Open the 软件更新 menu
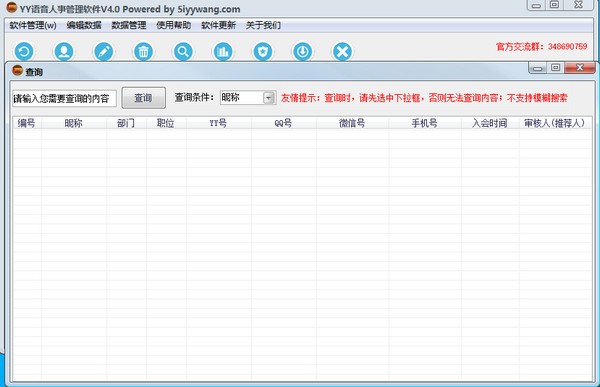Screen dimensions: 600x387 pyautogui.click(x=218, y=25)
